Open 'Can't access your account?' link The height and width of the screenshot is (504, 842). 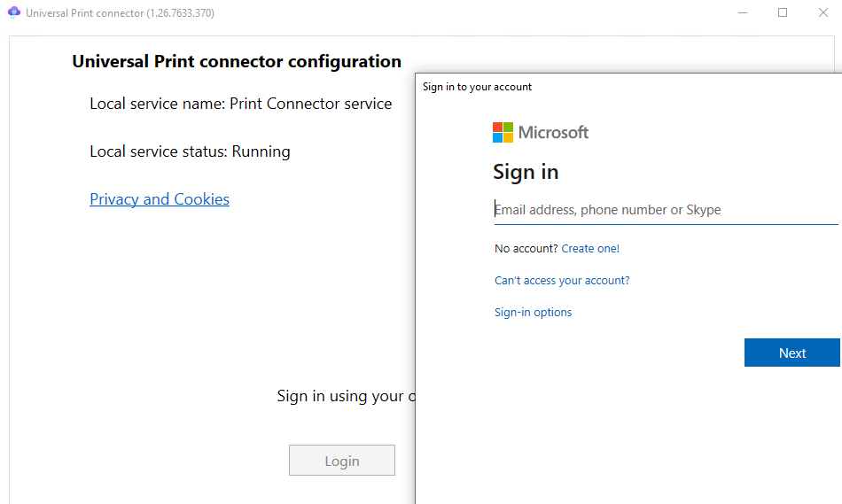(562, 281)
